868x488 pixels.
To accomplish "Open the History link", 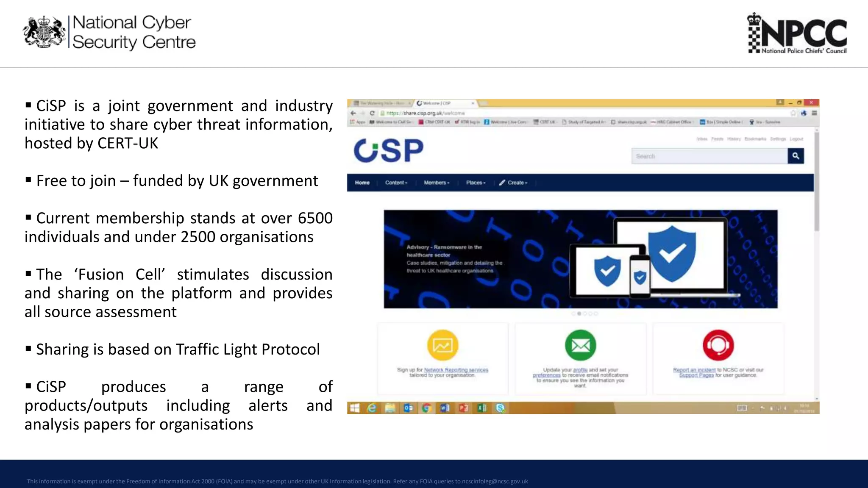I will click(734, 139).
